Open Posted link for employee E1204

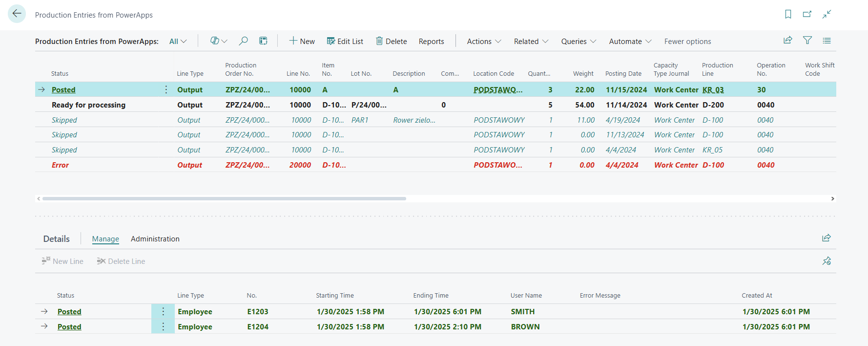pos(69,327)
